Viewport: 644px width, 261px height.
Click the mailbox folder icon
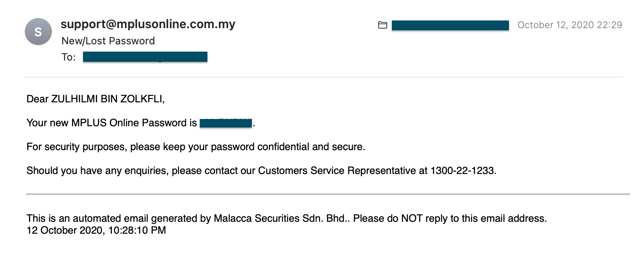coord(382,25)
